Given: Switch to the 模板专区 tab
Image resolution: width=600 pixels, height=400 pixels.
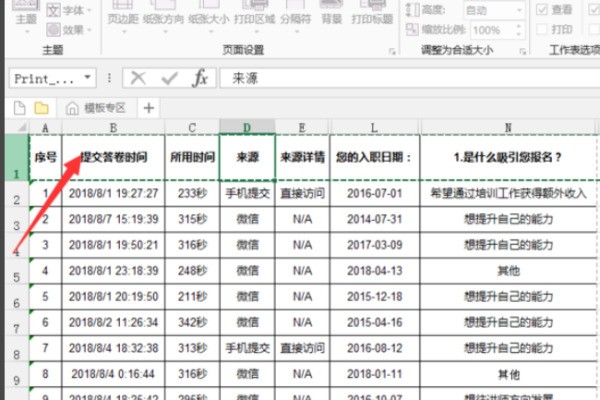Looking at the screenshot, I should click(96, 108).
